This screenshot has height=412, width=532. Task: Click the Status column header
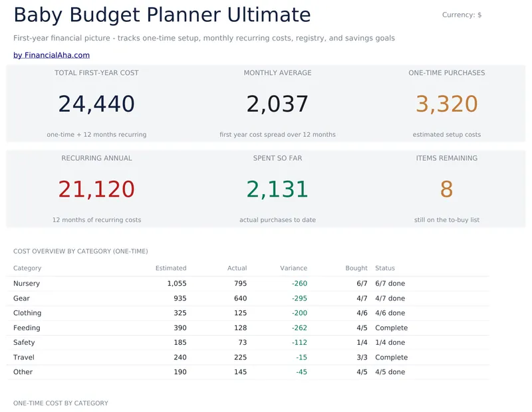385,268
